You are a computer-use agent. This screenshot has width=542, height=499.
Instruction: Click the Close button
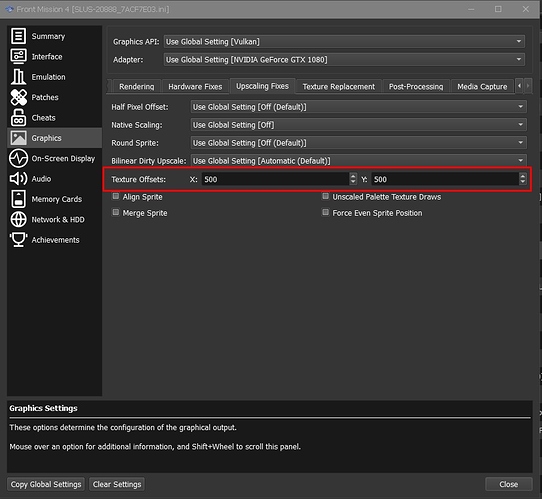point(508,484)
